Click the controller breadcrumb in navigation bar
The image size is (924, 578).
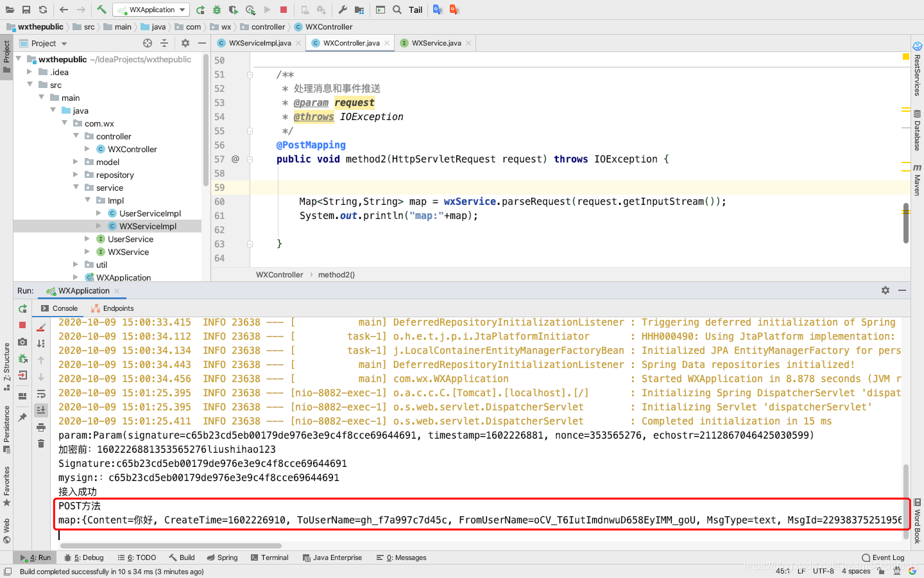click(262, 27)
